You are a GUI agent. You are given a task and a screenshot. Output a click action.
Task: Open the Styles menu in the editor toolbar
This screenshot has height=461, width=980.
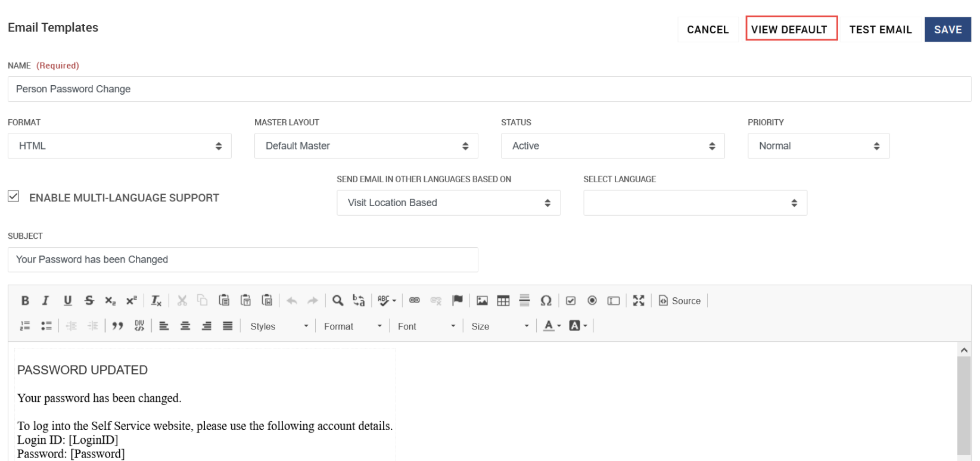click(279, 326)
